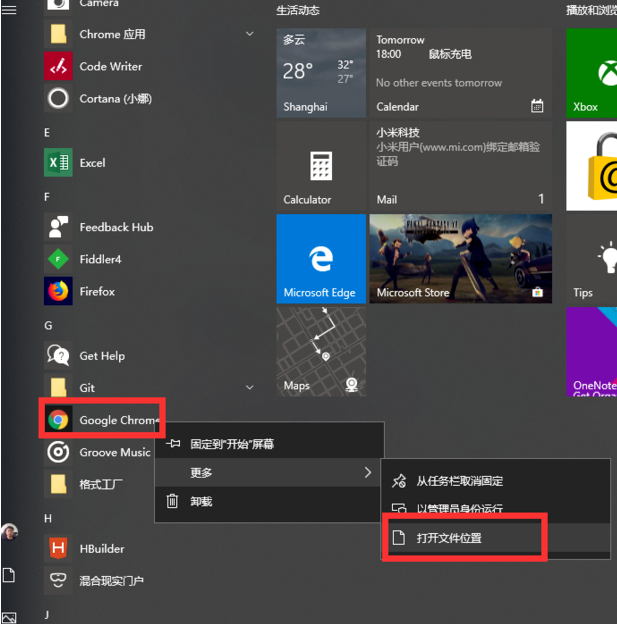
Task: Open the Calculator tile
Action: point(321,166)
